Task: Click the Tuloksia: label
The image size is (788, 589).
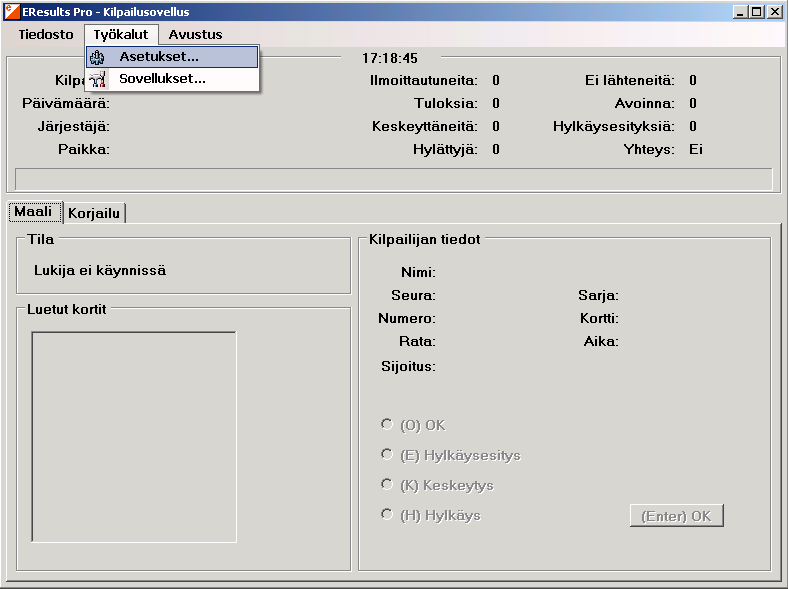Action: coord(446,104)
